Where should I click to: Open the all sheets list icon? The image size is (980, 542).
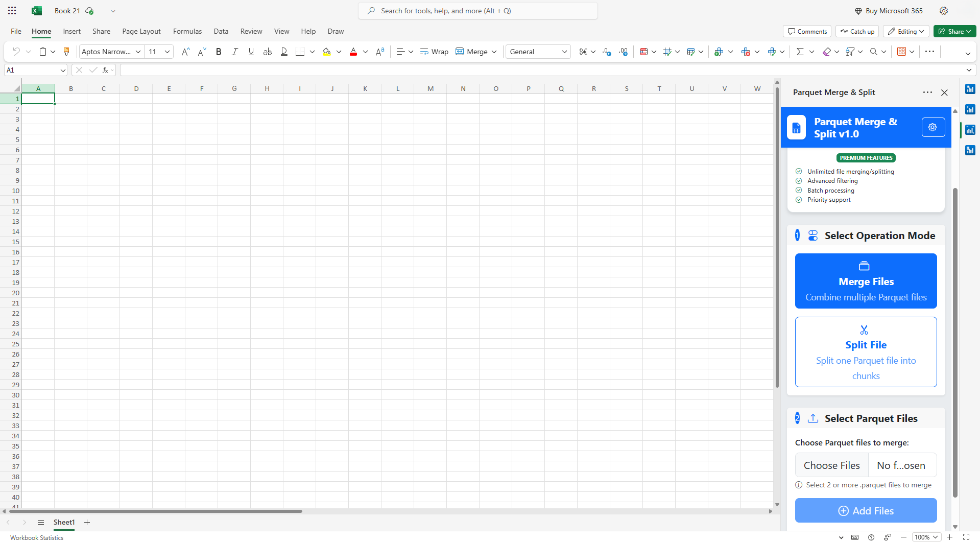click(x=41, y=522)
